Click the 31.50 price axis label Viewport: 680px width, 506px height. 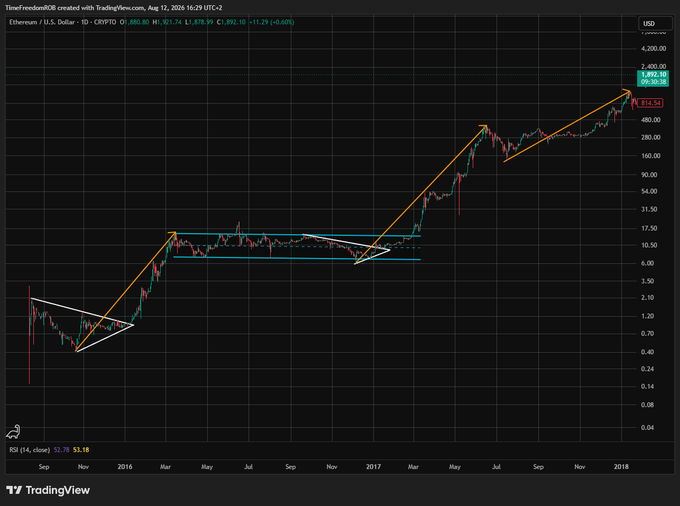649,209
